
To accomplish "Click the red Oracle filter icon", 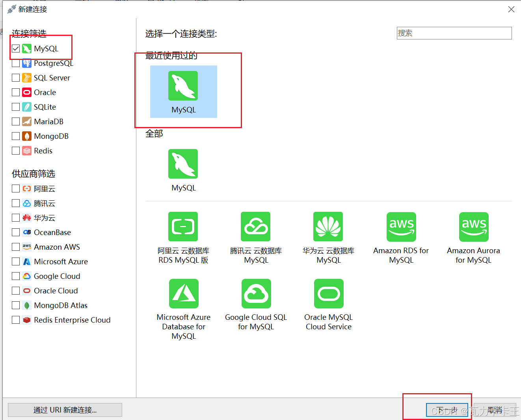I will coord(27,92).
